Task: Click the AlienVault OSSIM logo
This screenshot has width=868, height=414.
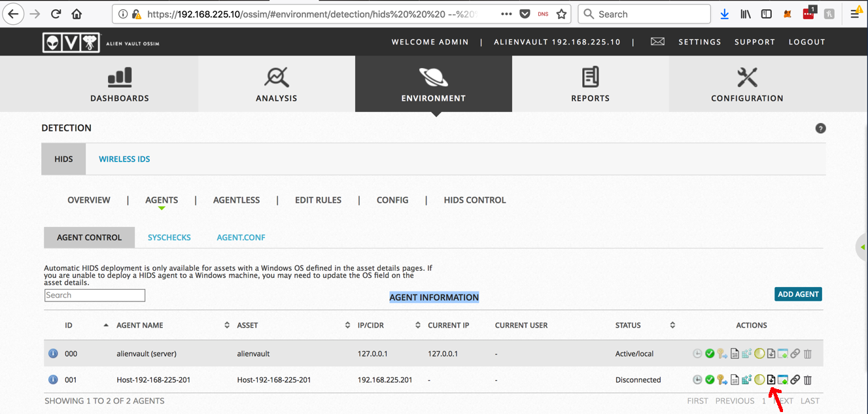Action: pyautogui.click(x=101, y=43)
